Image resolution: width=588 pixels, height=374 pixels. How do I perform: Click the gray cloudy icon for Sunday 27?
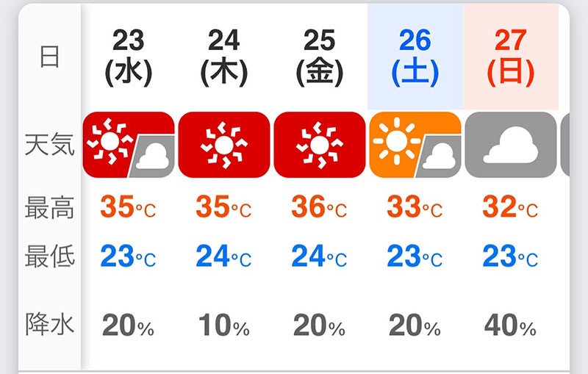(510, 145)
